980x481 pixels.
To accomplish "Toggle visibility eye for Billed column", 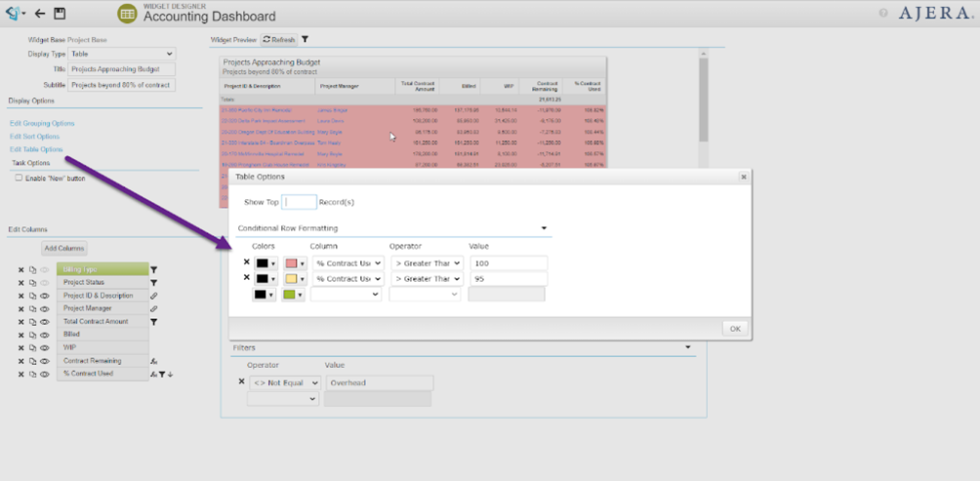I will (44, 335).
